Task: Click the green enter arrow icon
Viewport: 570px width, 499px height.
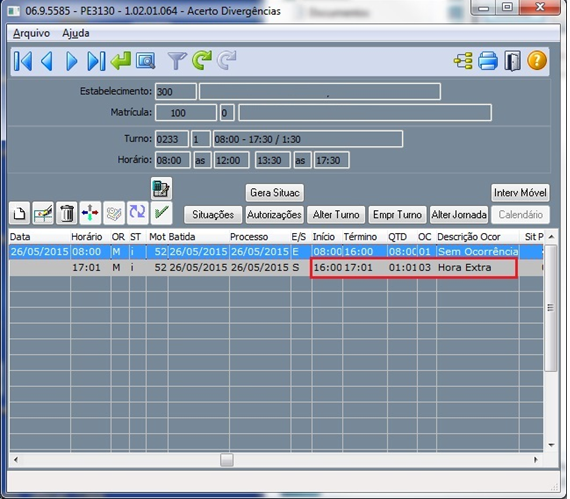Action: pyautogui.click(x=121, y=60)
